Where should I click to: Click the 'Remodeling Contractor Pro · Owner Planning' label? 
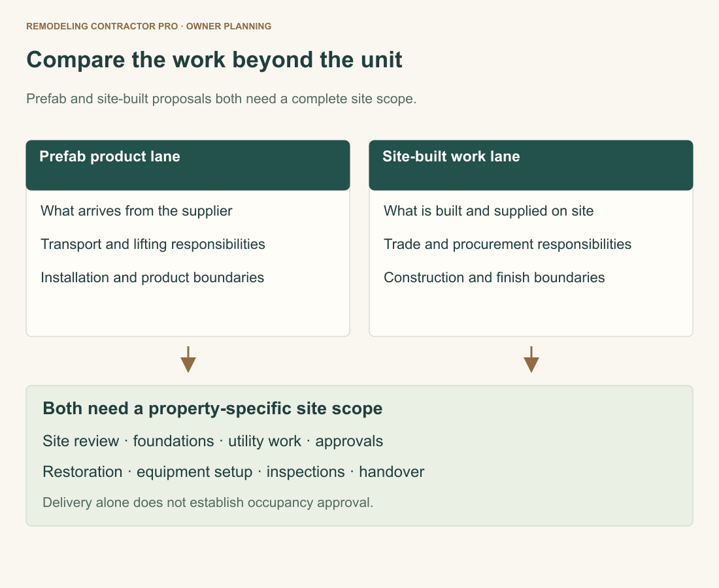tap(148, 26)
